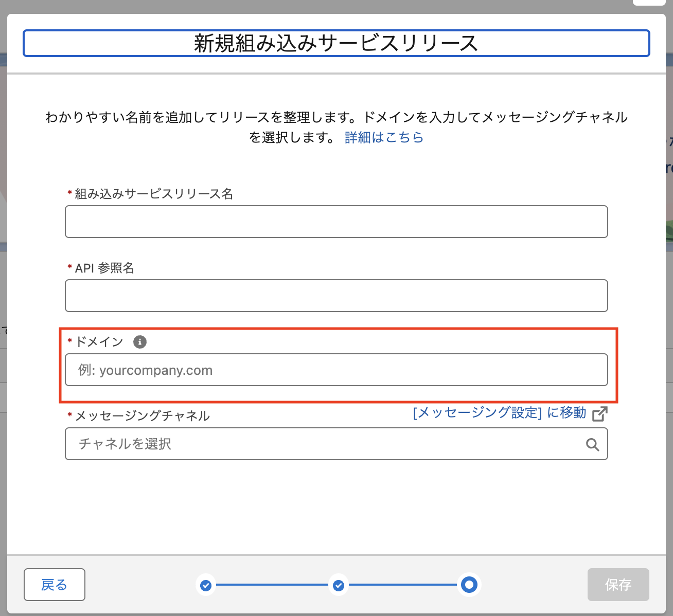Click the API 参照名 label text
673x616 pixels.
104,268
